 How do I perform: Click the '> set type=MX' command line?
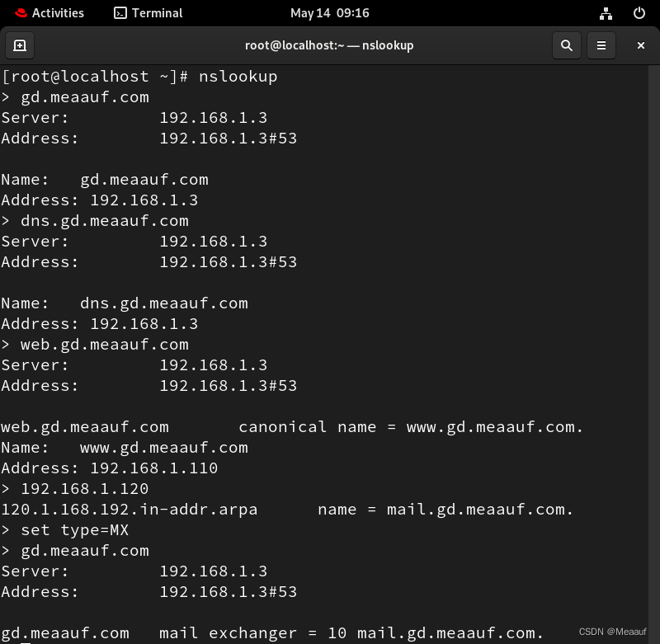coord(65,530)
